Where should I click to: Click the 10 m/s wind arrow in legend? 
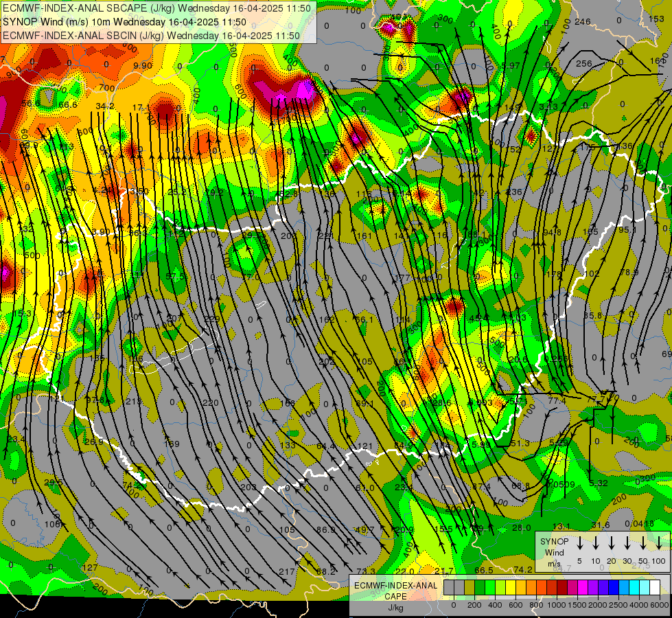coord(596,543)
